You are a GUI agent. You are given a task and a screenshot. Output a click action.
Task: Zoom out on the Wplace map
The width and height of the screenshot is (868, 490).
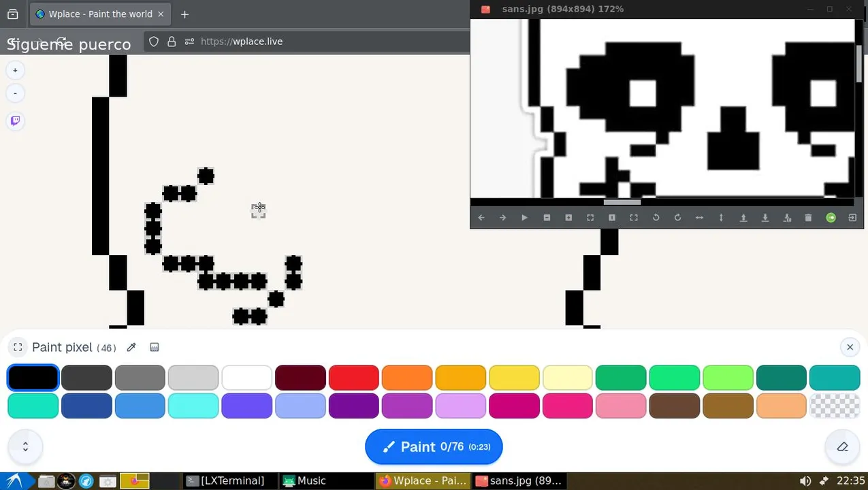click(x=15, y=93)
